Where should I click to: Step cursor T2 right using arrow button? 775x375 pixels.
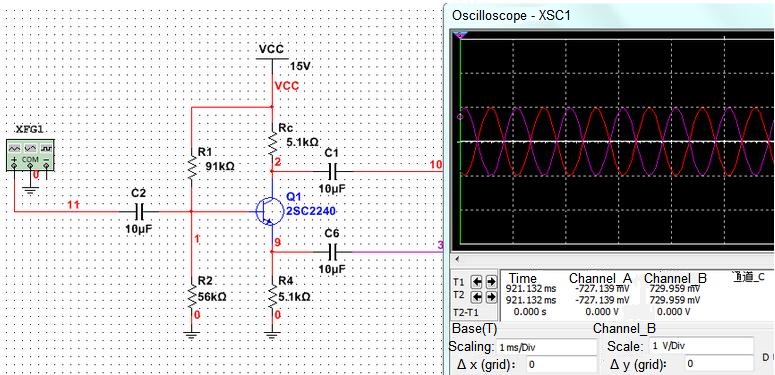pyautogui.click(x=491, y=297)
